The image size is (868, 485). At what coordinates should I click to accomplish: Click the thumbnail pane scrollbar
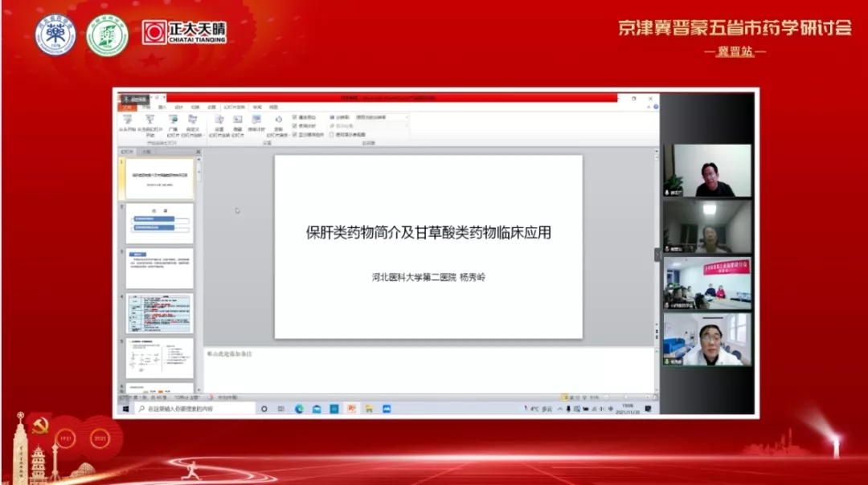pyautogui.click(x=199, y=274)
